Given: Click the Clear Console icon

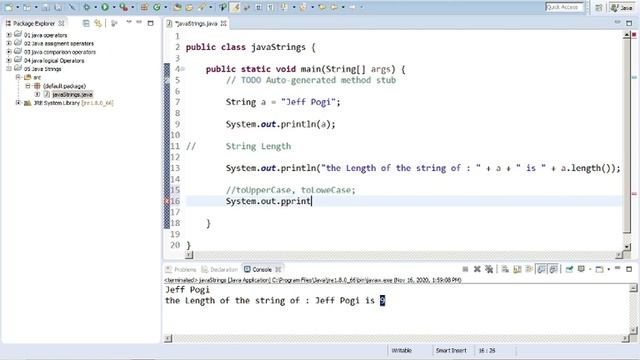Looking at the screenshot, I should [x=505, y=269].
